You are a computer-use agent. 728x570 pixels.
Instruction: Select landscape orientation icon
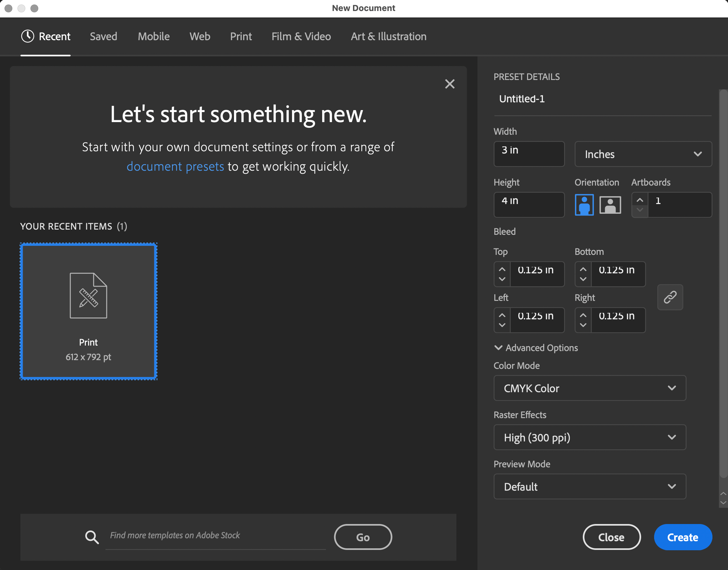point(610,205)
